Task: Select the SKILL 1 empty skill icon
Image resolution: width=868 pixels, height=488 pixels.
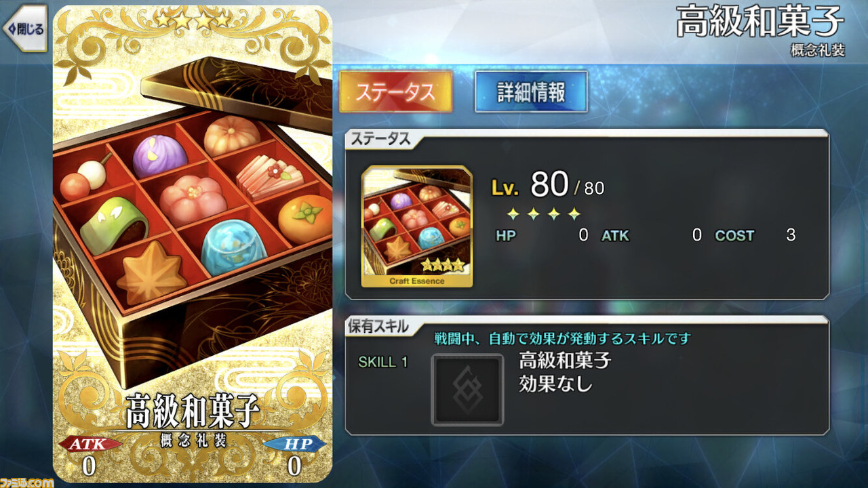Action: click(x=467, y=390)
